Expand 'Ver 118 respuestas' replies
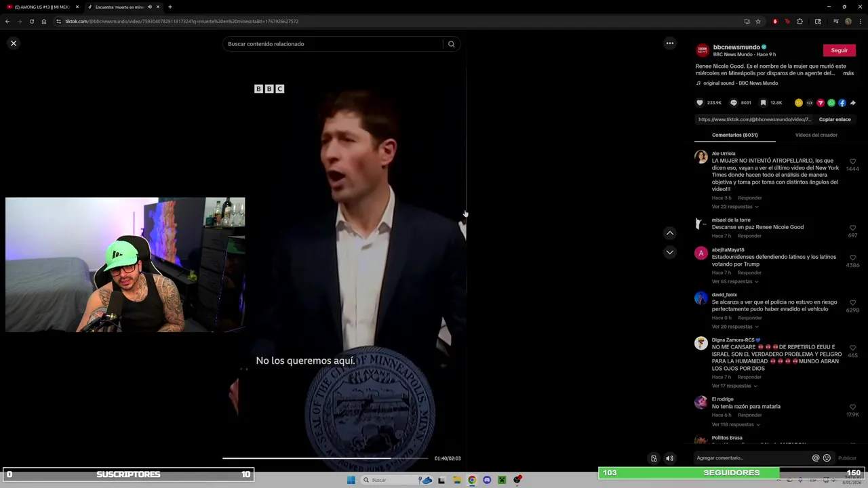Image resolution: width=868 pixels, height=488 pixels. (735, 424)
